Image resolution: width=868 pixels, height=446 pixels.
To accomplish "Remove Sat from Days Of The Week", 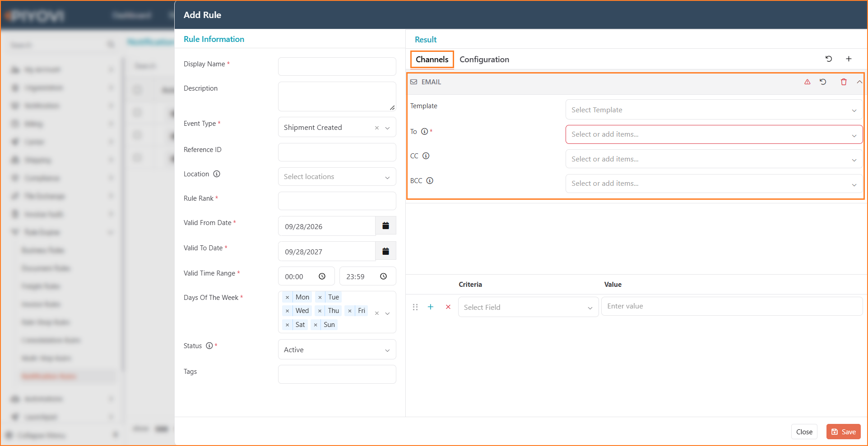I will [x=287, y=325].
